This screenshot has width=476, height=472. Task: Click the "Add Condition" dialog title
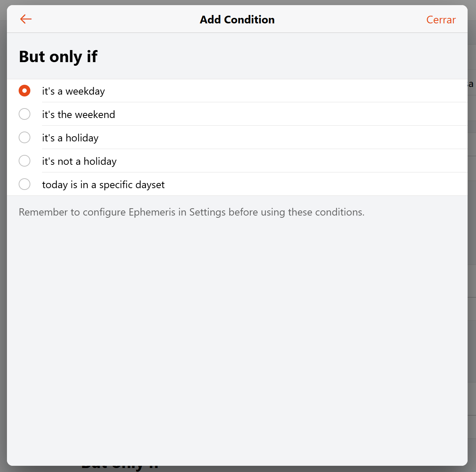pos(237,20)
